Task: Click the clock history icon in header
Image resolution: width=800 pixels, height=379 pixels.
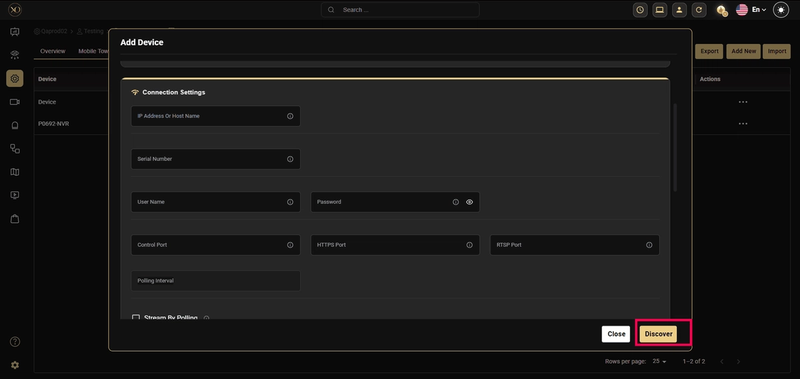Action: pyautogui.click(x=640, y=10)
